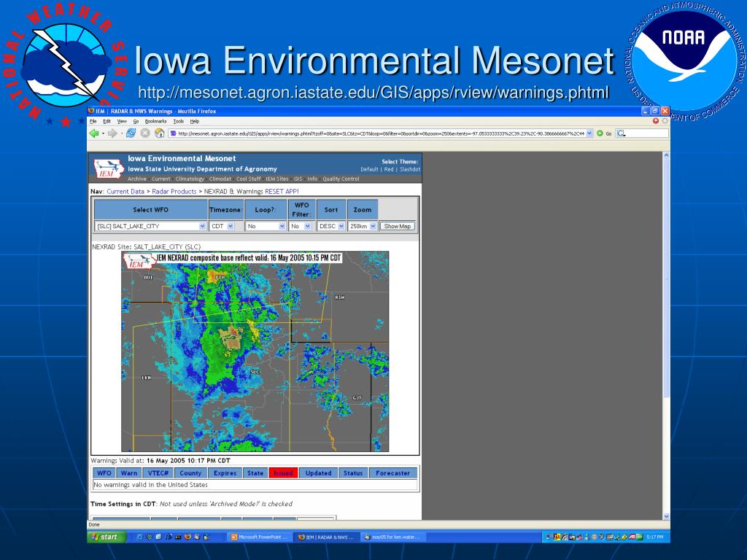Screen dimensions: 747x560
Task: Click the IEM logo on the radar map
Action: (x=139, y=261)
